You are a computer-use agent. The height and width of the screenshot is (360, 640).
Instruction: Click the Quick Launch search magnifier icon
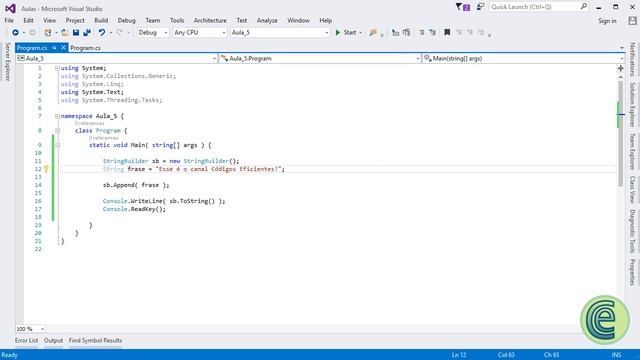pos(584,7)
